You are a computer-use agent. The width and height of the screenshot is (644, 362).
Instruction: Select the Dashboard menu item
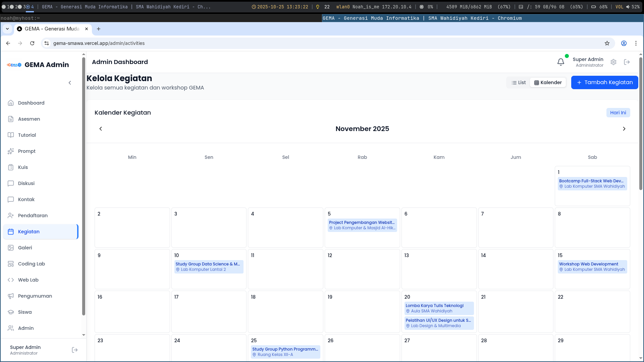[31, 103]
